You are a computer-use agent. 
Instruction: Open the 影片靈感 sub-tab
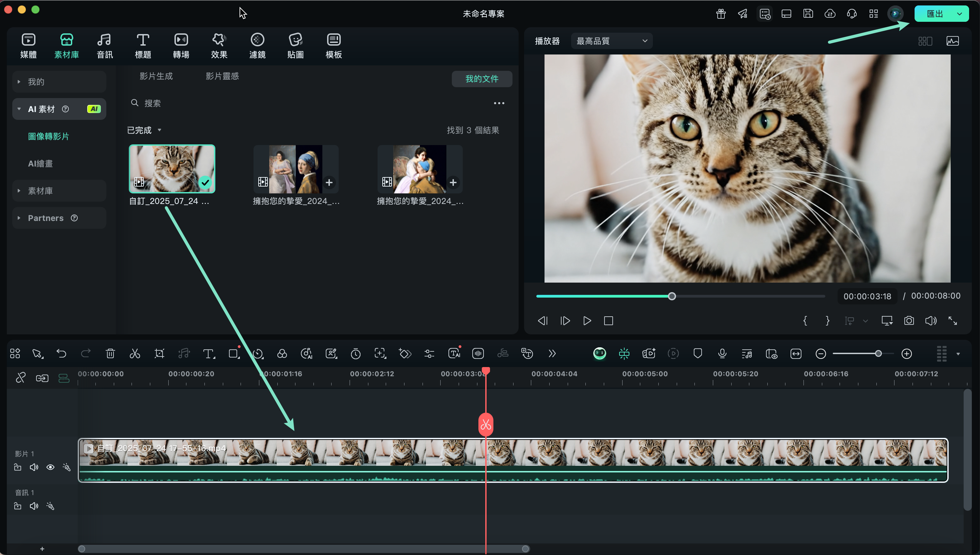pyautogui.click(x=222, y=76)
